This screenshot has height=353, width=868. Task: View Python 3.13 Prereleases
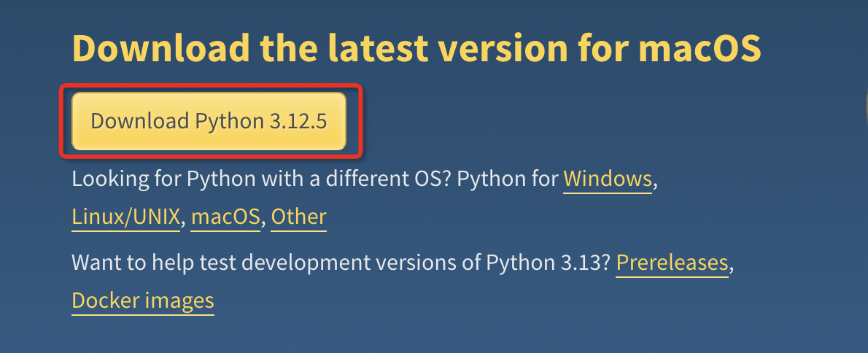pyautogui.click(x=672, y=262)
